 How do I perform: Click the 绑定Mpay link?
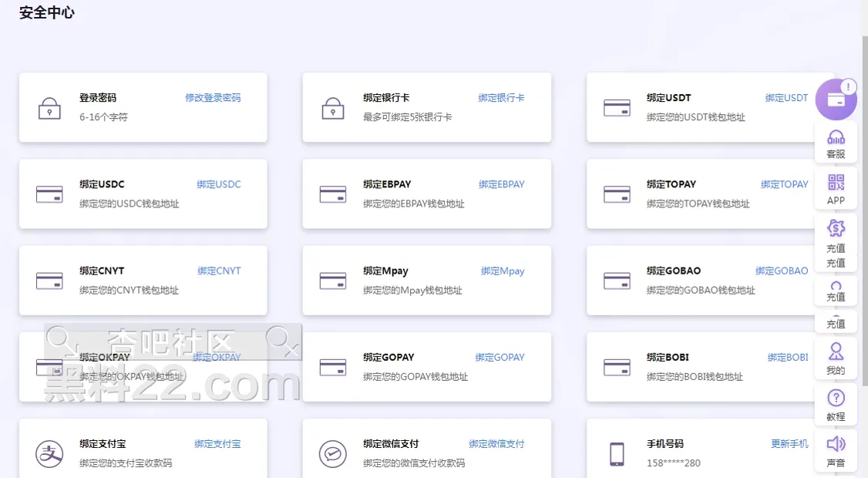click(x=503, y=271)
